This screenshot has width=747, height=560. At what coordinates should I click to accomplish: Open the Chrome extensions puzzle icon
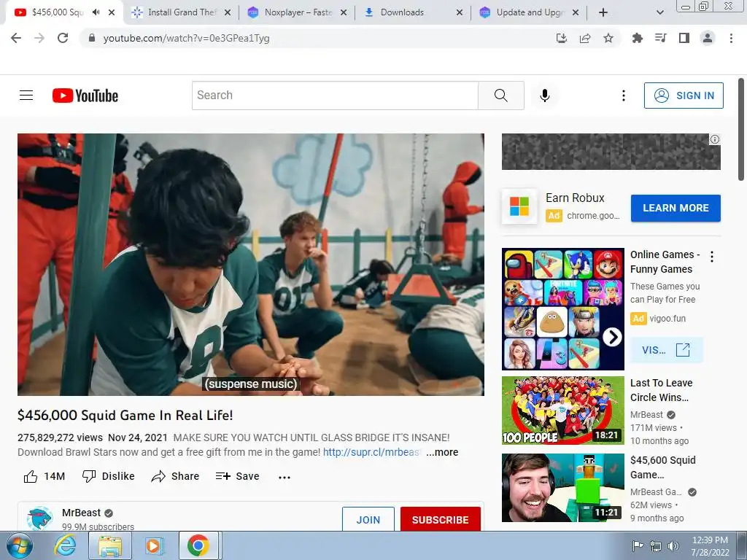tap(637, 38)
